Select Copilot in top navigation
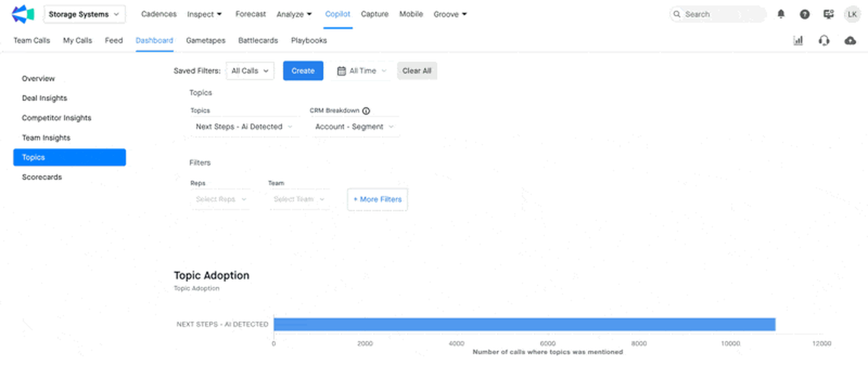Image resolution: width=868 pixels, height=379 pixels. 338,14
